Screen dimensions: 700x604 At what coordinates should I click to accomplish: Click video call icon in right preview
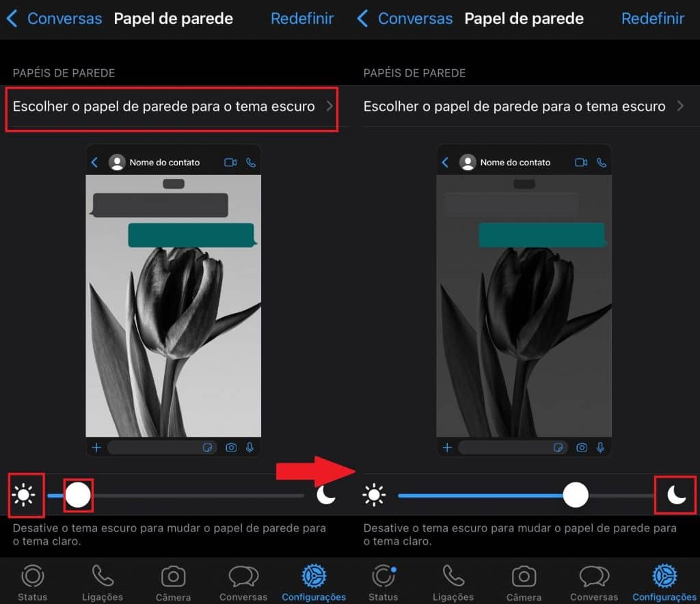pyautogui.click(x=581, y=163)
